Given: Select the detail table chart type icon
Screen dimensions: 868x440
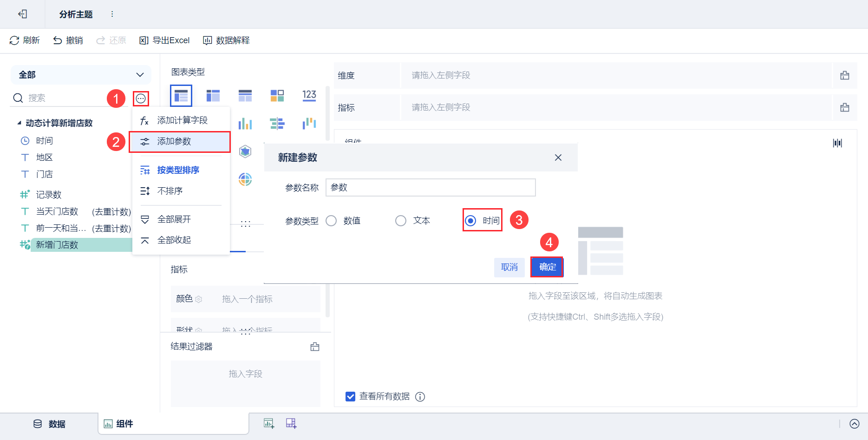Looking at the screenshot, I should pos(245,96).
